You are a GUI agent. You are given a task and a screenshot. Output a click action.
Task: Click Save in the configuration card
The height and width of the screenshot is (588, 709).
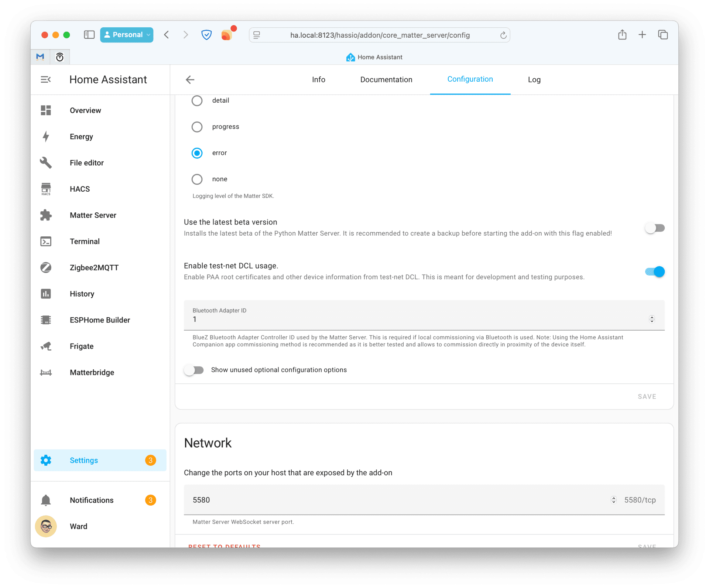click(x=647, y=396)
